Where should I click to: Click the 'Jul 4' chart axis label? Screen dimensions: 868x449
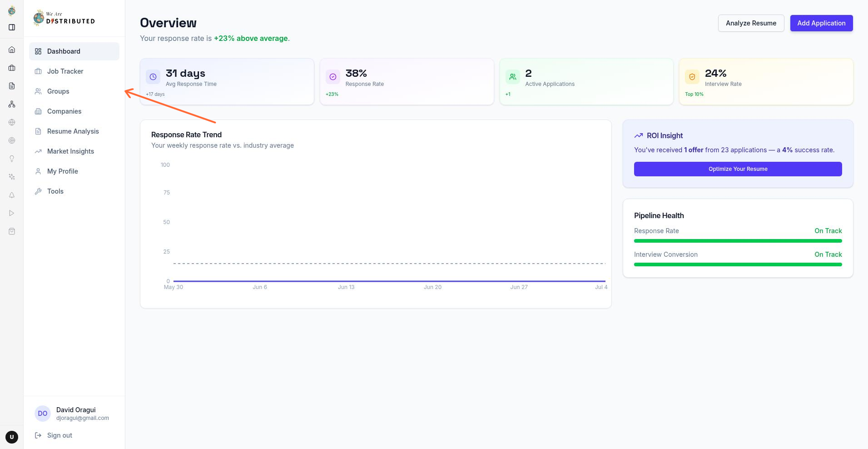tap(601, 287)
